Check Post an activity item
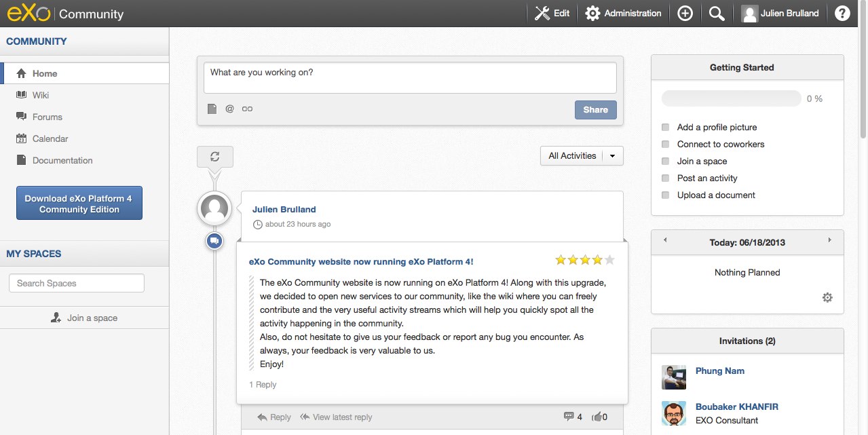The width and height of the screenshot is (868, 435). tap(665, 178)
